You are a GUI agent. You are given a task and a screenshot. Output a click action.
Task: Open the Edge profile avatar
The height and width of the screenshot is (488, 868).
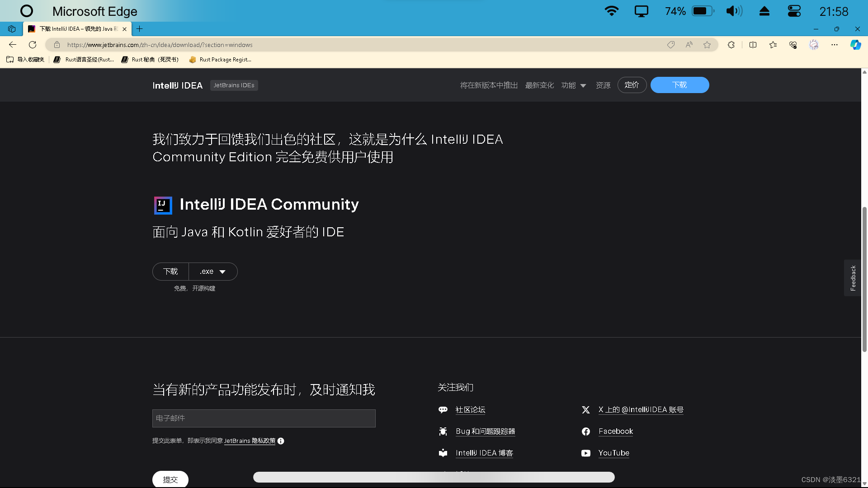(814, 45)
